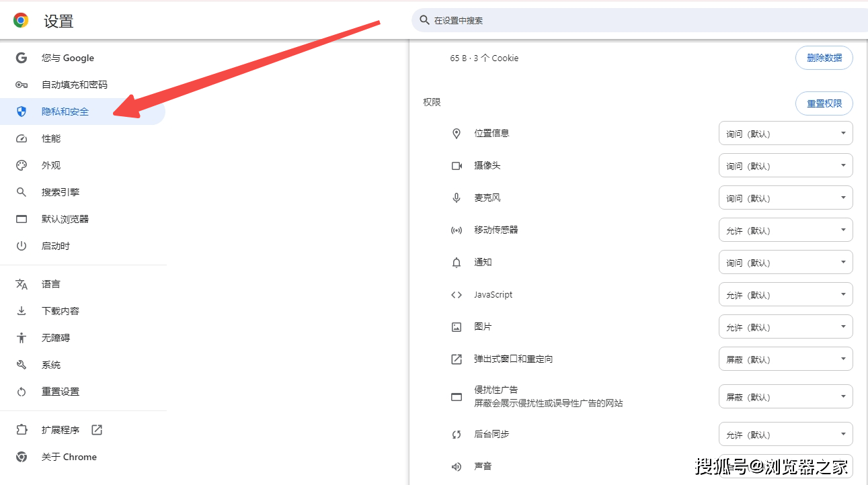868x485 pixels.
Task: Open the 通知 permission dropdown
Action: point(786,262)
